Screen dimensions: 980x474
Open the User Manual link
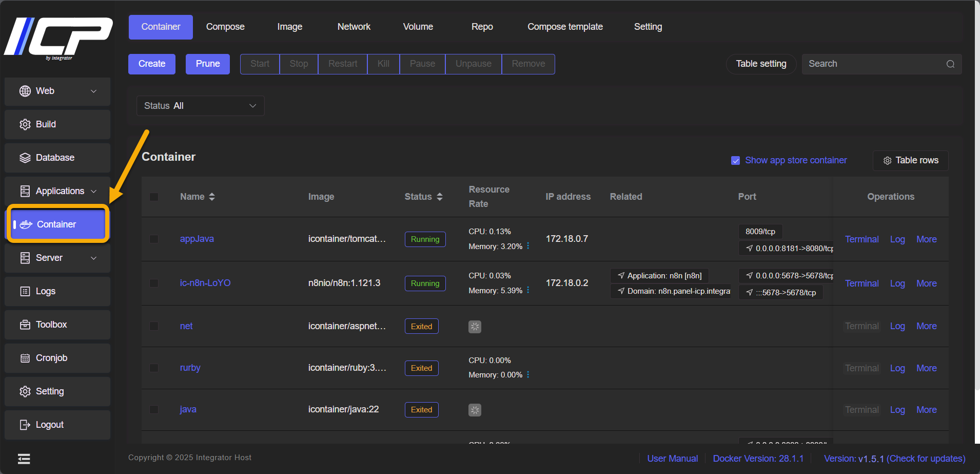point(673,459)
